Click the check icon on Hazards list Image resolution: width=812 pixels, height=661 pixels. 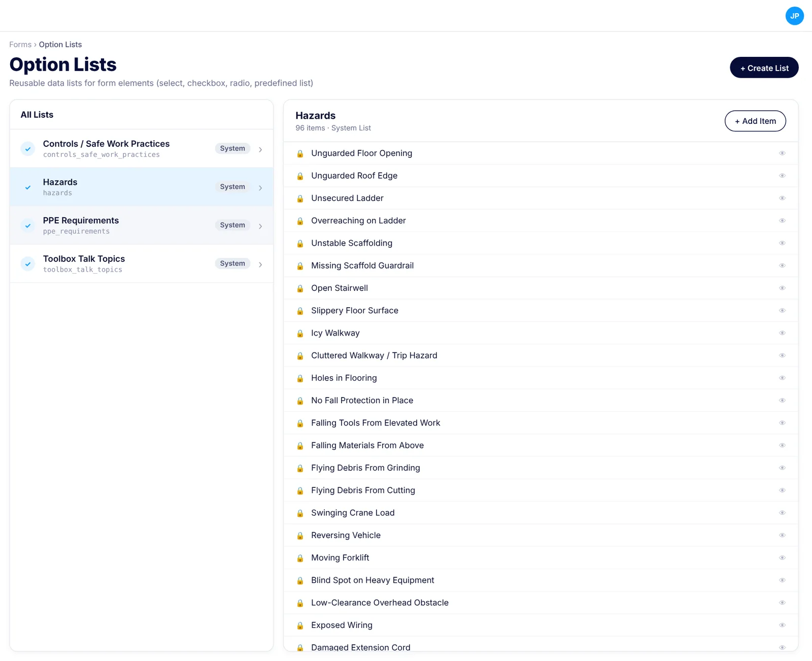(28, 187)
